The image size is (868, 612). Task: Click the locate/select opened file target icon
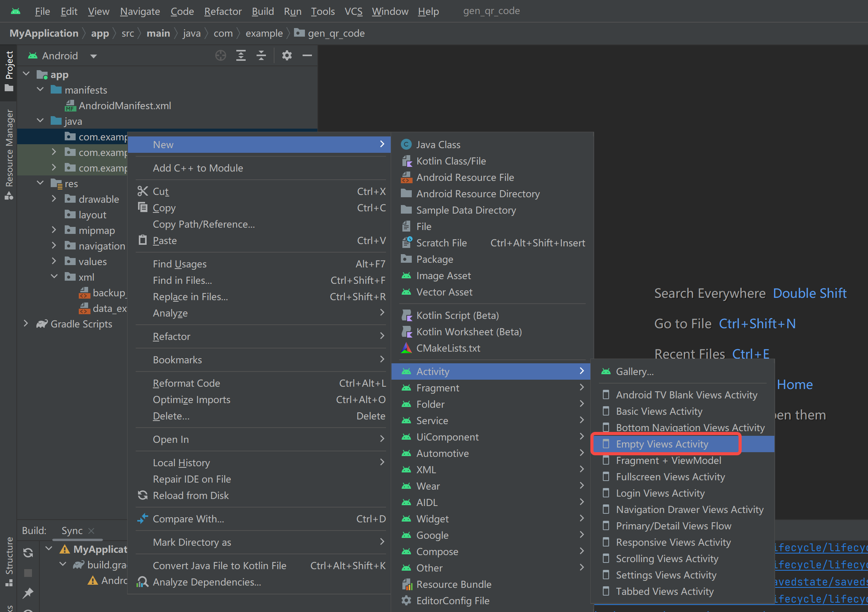[x=221, y=56]
